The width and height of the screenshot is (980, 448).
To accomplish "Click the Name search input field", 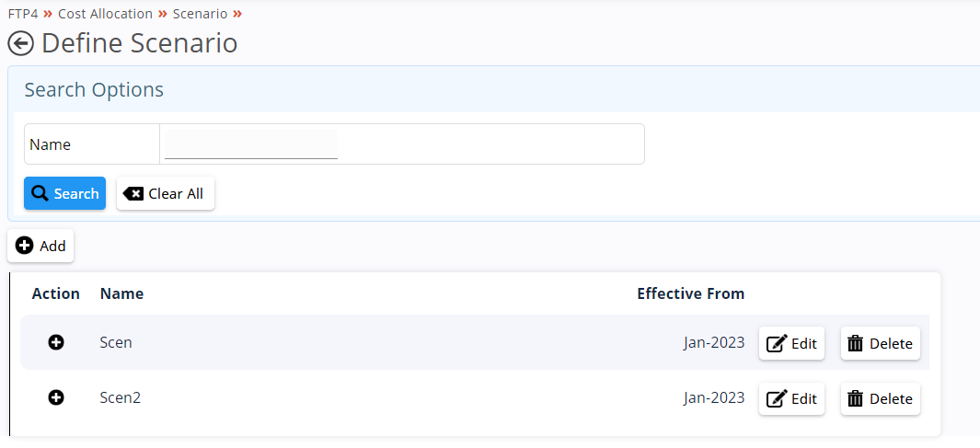I will point(251,144).
